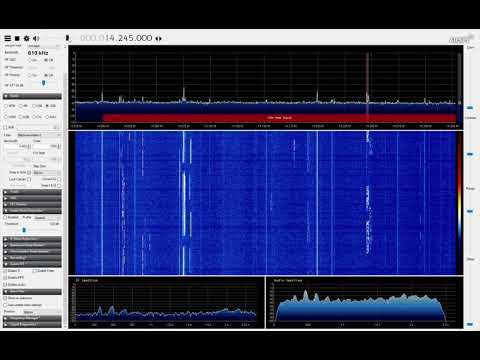Stop the radio with the stop button

tap(17, 38)
